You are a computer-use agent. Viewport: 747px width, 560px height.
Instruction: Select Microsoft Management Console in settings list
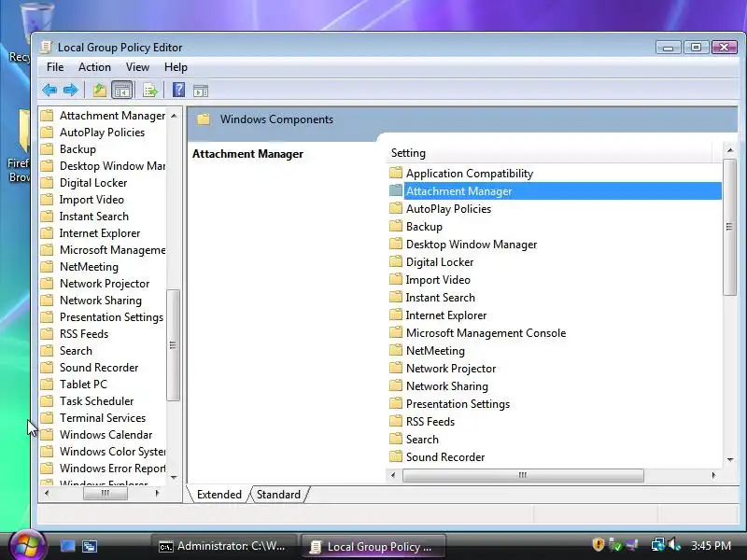click(x=486, y=333)
